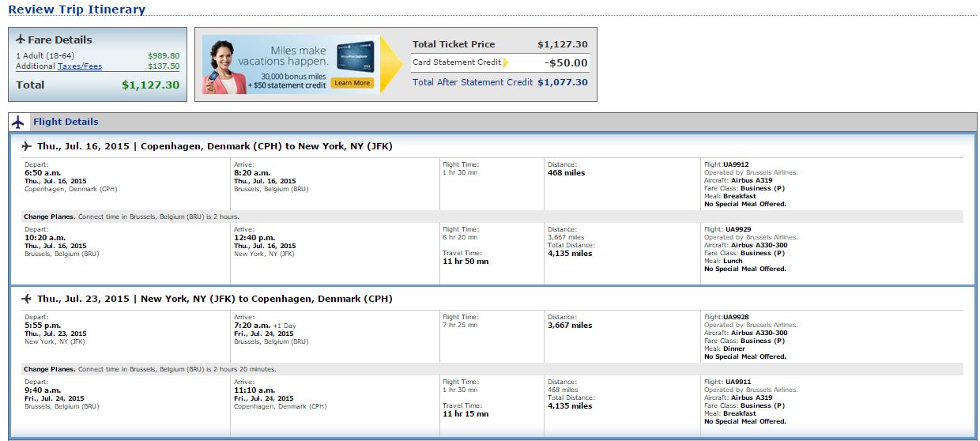Click the credit card image in ad
The image size is (980, 441).
[355, 58]
